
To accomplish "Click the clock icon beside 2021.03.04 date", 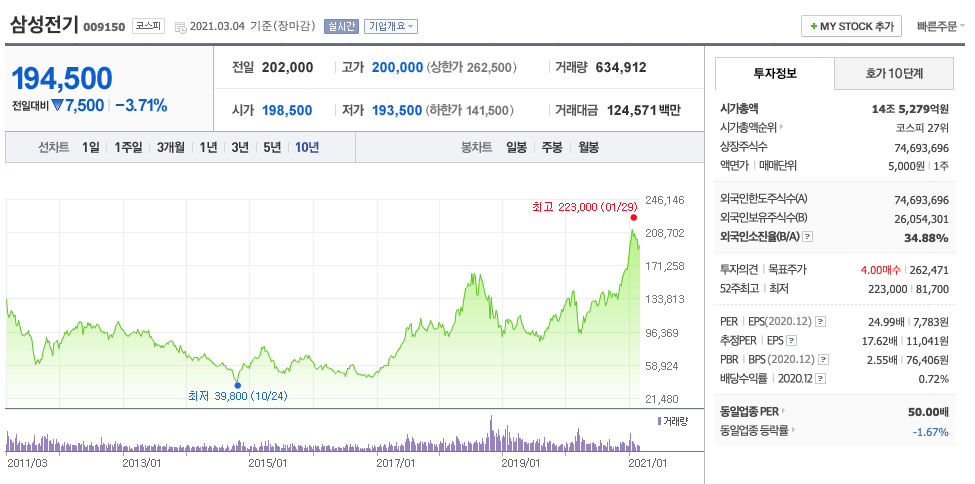I will [x=180, y=27].
